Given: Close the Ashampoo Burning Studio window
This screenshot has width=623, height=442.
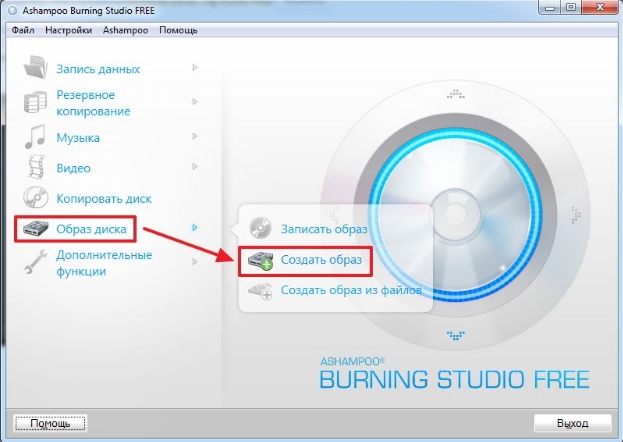Looking at the screenshot, I should (x=601, y=7).
